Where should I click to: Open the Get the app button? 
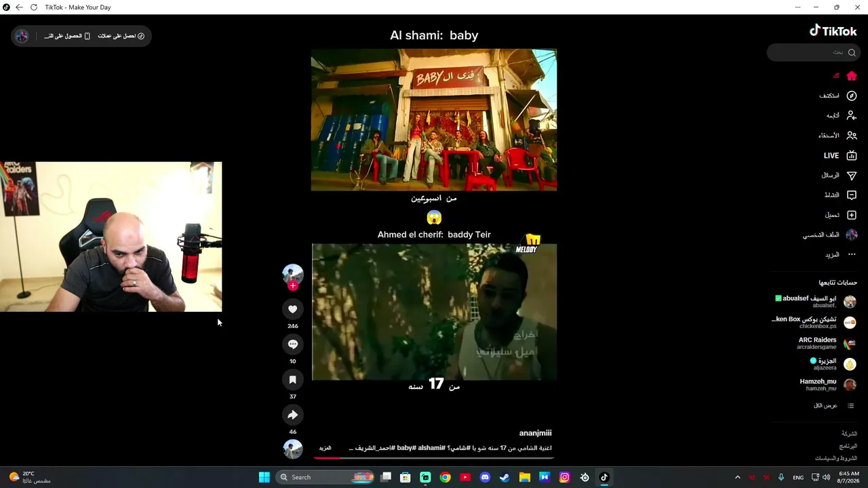pos(67,36)
